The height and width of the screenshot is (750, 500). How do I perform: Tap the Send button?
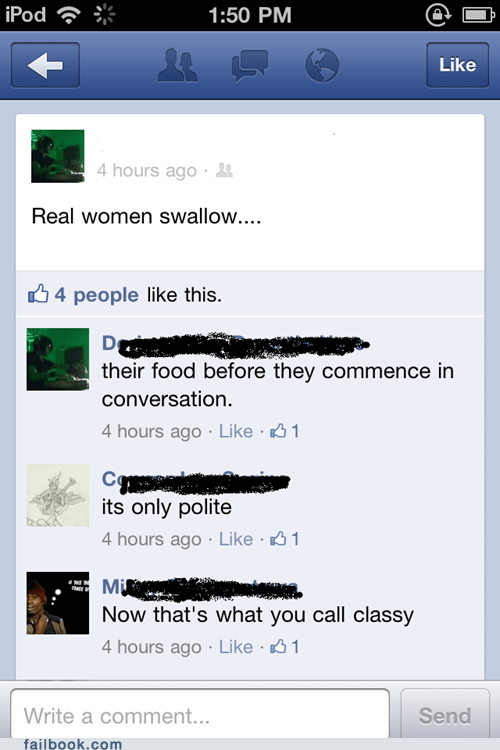click(x=445, y=714)
